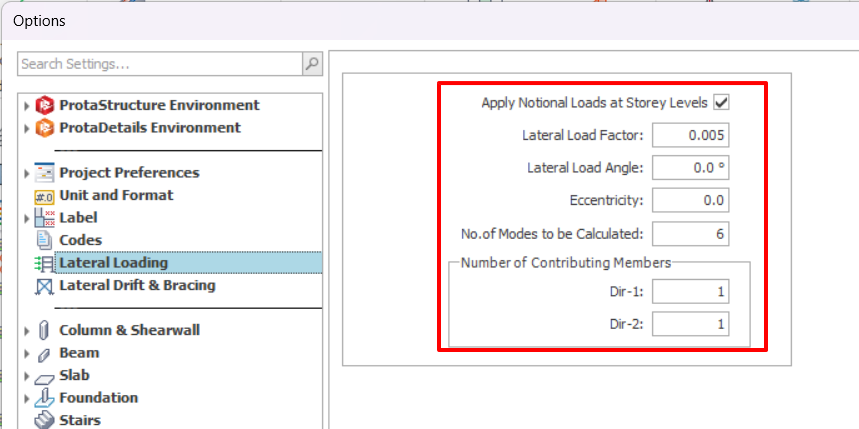
Task: Expand the Label settings node
Action: pos(26,218)
